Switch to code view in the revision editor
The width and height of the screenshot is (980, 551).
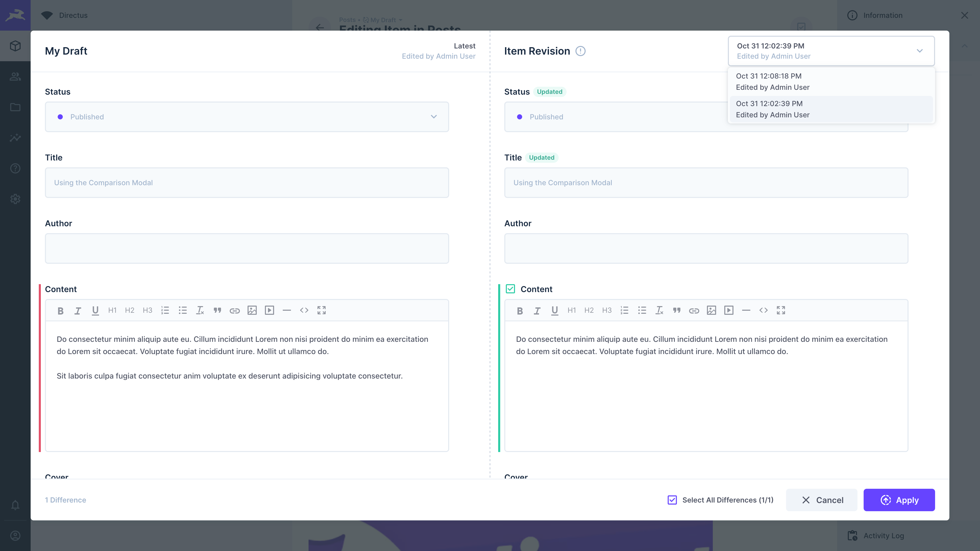(764, 310)
